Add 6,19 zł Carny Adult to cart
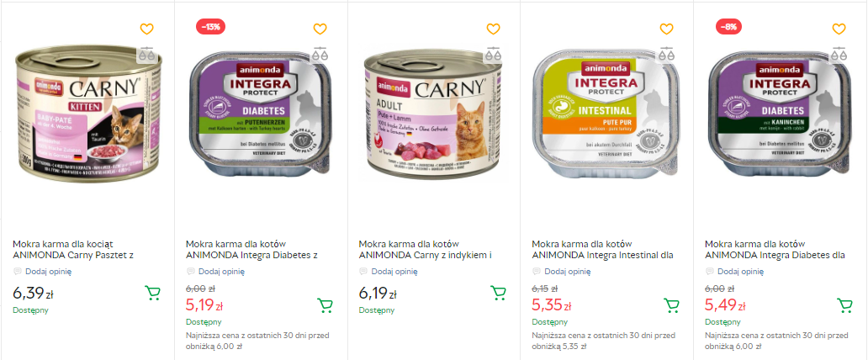This screenshot has width=868, height=360. coord(498,293)
